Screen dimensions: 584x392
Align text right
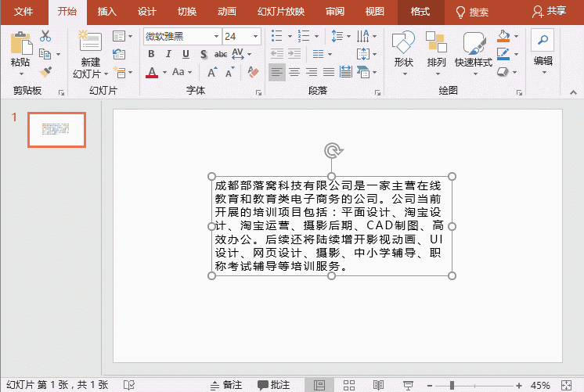pos(312,72)
